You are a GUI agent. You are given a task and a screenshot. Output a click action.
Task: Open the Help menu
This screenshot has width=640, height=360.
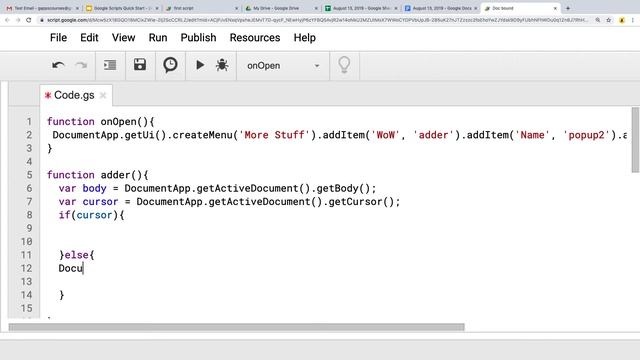pyautogui.click(x=304, y=38)
